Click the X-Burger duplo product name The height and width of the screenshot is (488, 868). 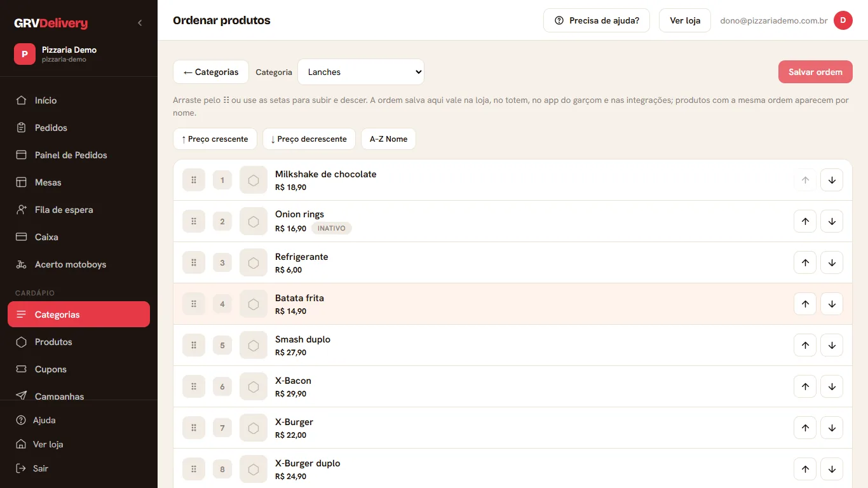[x=308, y=463]
